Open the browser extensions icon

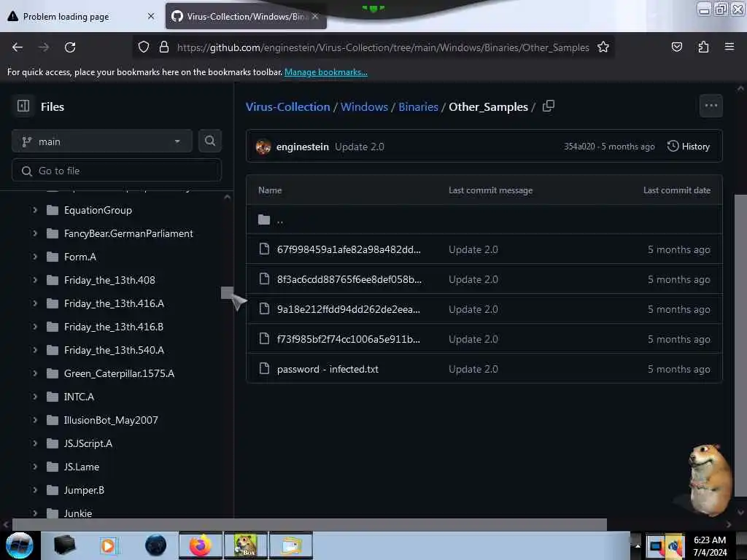(703, 47)
